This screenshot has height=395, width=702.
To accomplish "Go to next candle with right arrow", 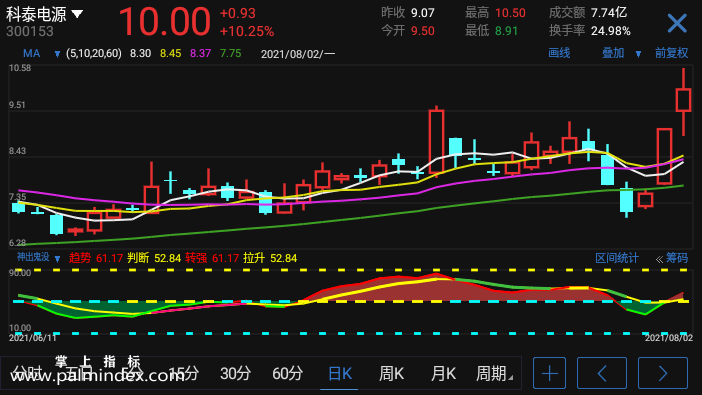I will point(663,373).
